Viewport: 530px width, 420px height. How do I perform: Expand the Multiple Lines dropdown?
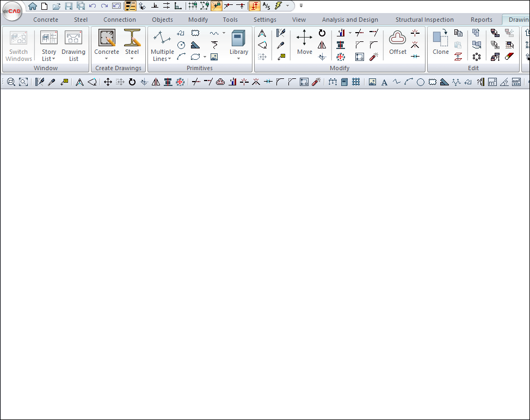pyautogui.click(x=162, y=55)
